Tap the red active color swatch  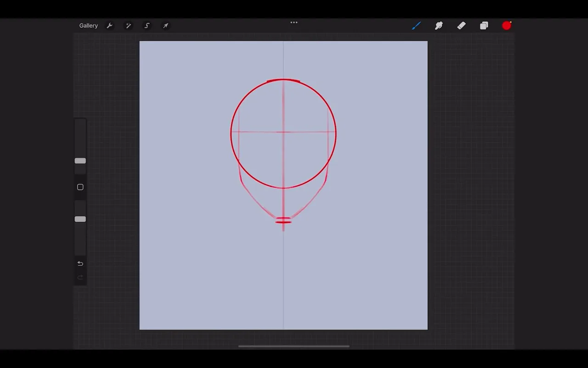tap(507, 26)
